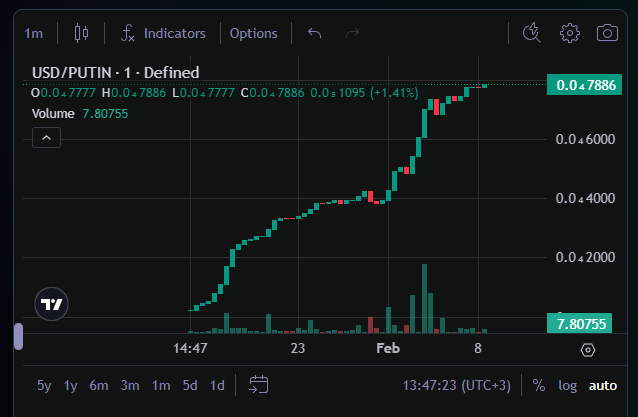Screen dimensions: 638x417
Task: Toggle auto scale mode
Action: [603, 385]
